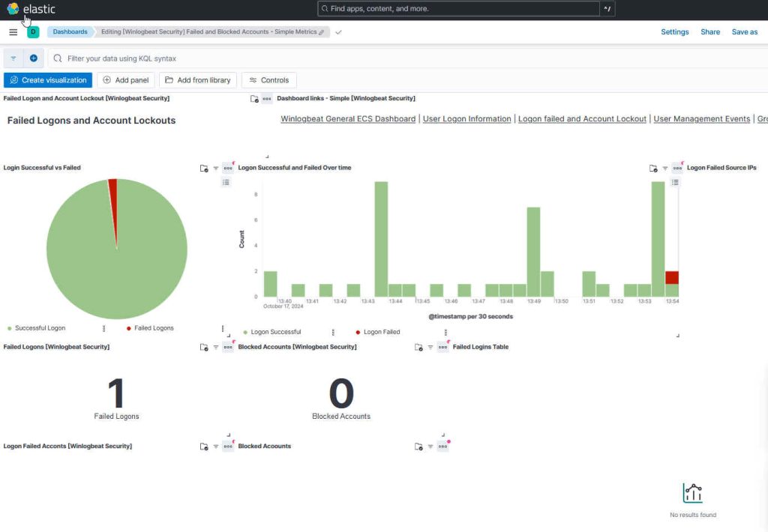
Task: Open the Settings menu
Action: (x=674, y=31)
